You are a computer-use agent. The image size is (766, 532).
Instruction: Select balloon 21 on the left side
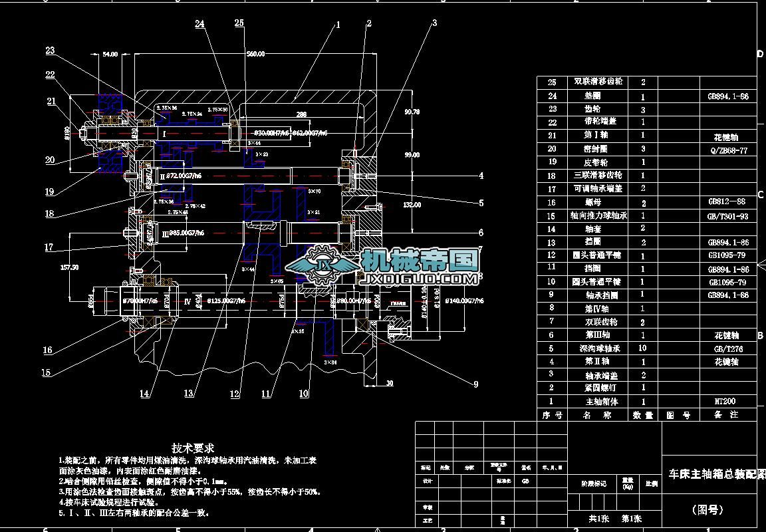[x=51, y=102]
